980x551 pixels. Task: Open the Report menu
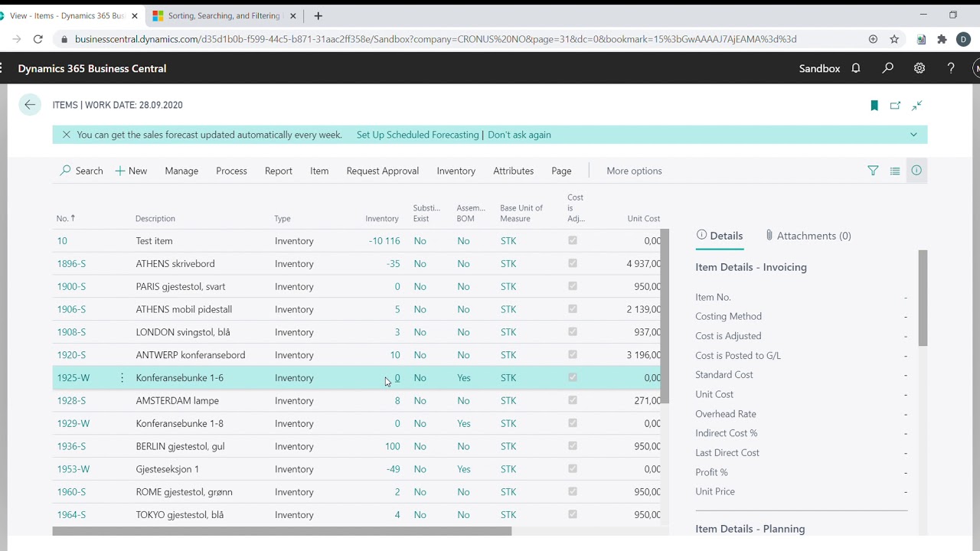(279, 171)
